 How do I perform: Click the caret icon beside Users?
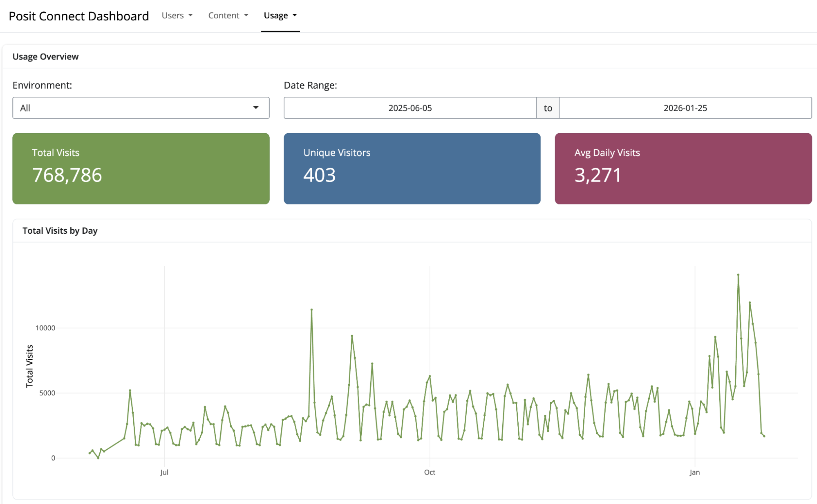pyautogui.click(x=190, y=16)
